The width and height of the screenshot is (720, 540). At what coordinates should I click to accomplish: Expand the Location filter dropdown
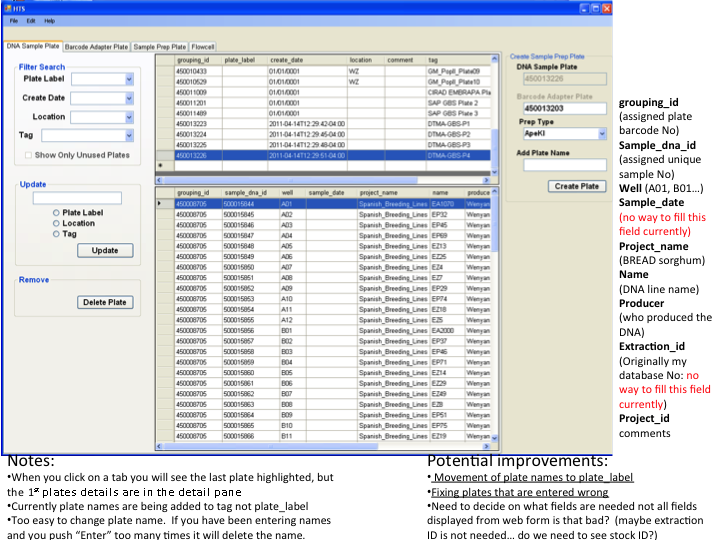129,117
